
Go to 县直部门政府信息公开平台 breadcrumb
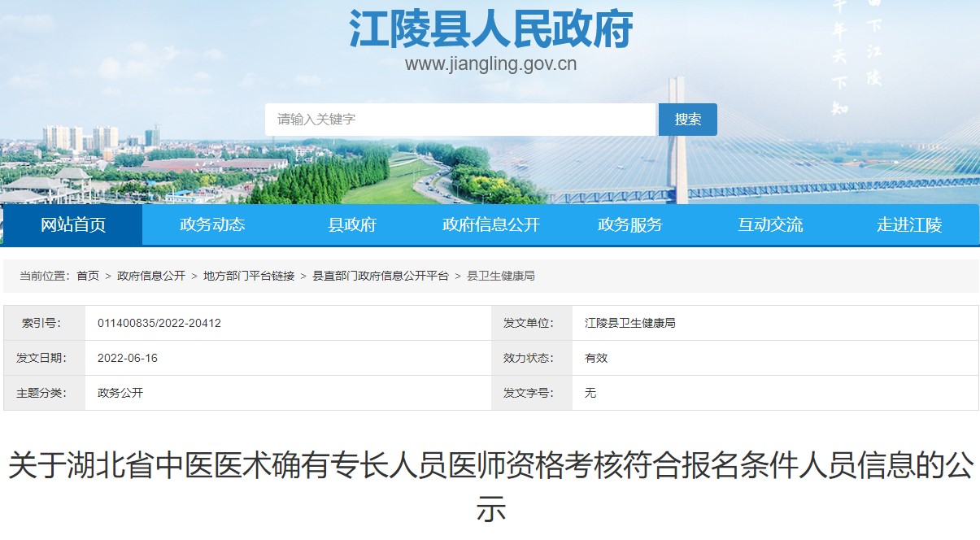[381, 277]
